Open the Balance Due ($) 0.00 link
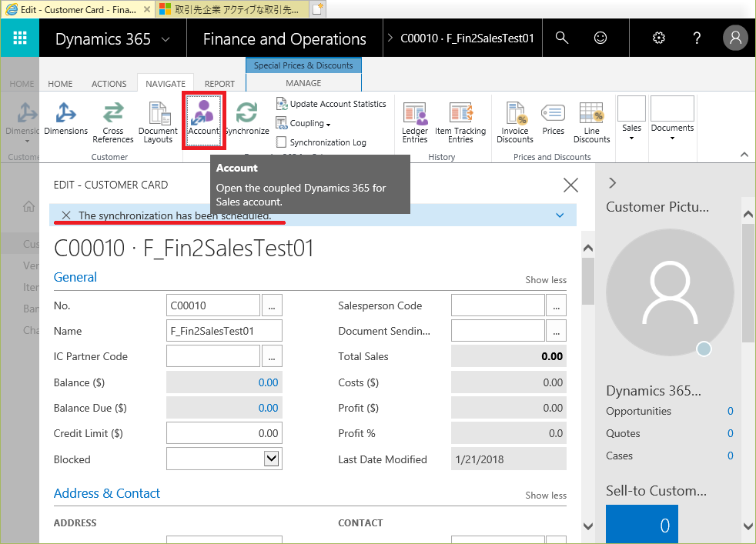This screenshot has width=756, height=544. click(x=268, y=408)
